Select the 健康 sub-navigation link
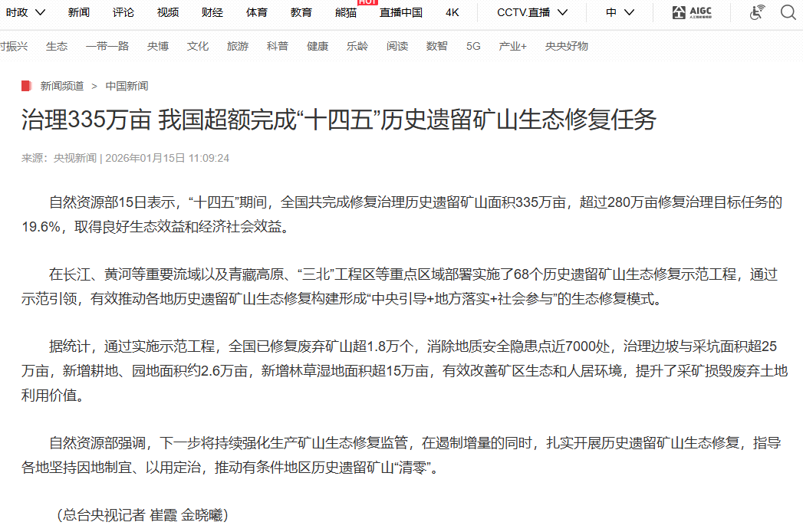This screenshot has height=532, width=803. pos(318,46)
